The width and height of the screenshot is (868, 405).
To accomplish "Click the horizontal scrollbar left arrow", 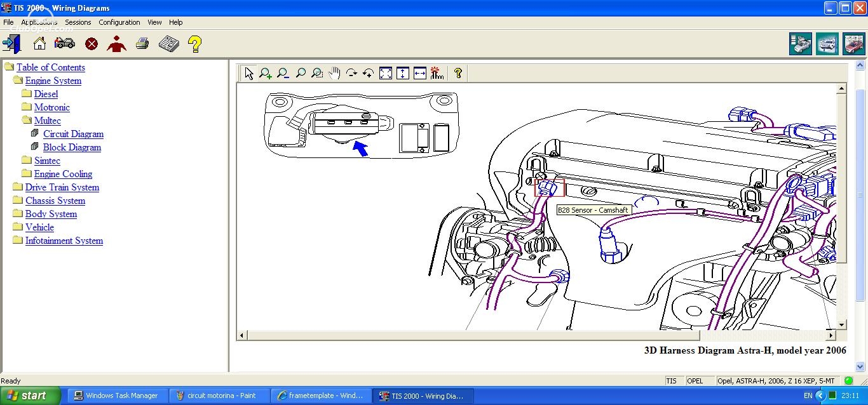I will [x=241, y=335].
